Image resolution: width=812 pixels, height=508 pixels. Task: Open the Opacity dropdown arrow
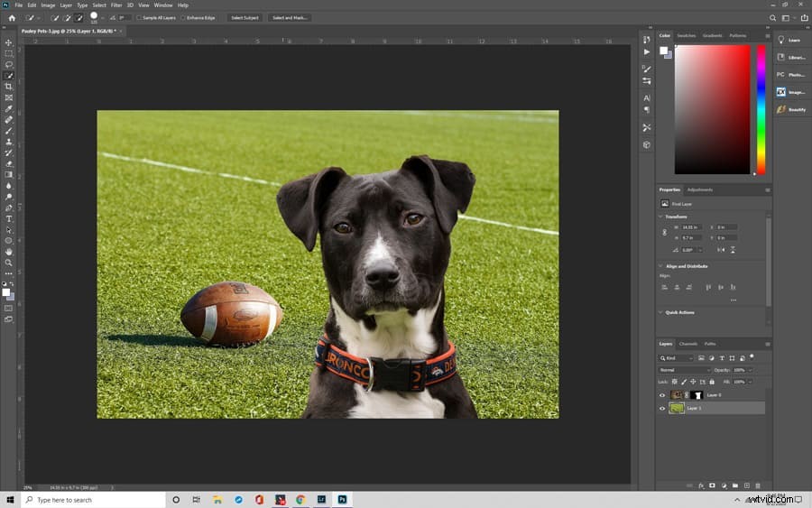click(750, 370)
